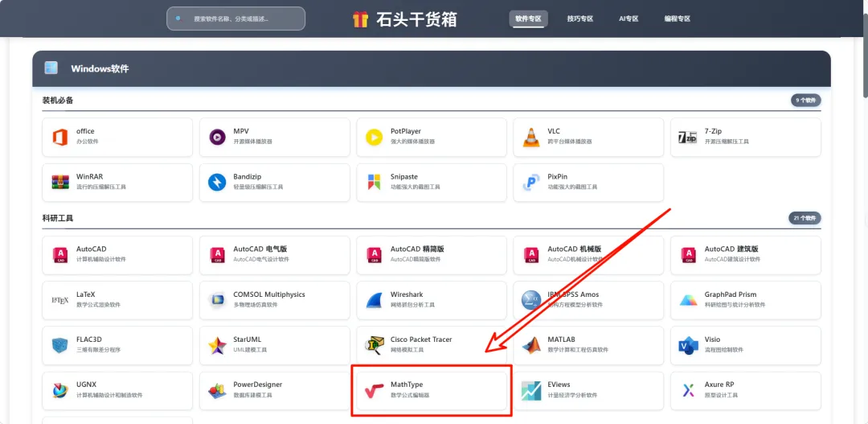
Task: Click the Bandizip lightning icon
Action: coord(217,182)
